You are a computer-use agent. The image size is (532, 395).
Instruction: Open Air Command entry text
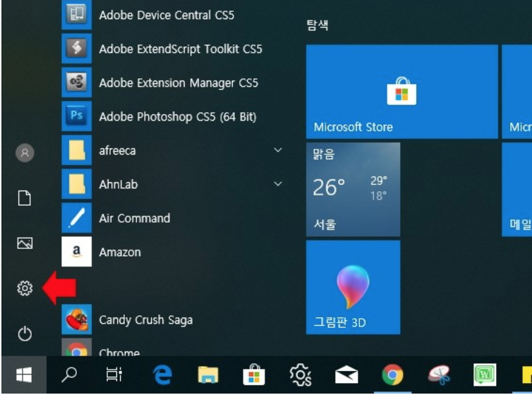point(135,219)
